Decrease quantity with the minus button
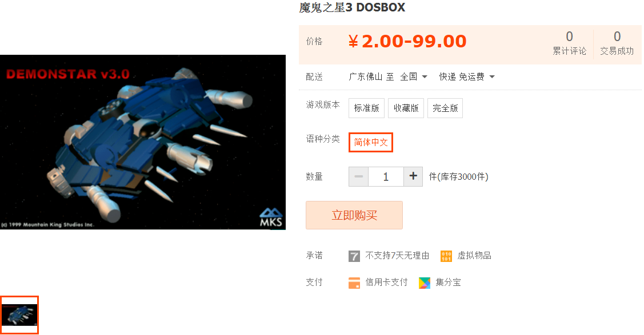The height and width of the screenshot is (335, 644). [x=358, y=177]
